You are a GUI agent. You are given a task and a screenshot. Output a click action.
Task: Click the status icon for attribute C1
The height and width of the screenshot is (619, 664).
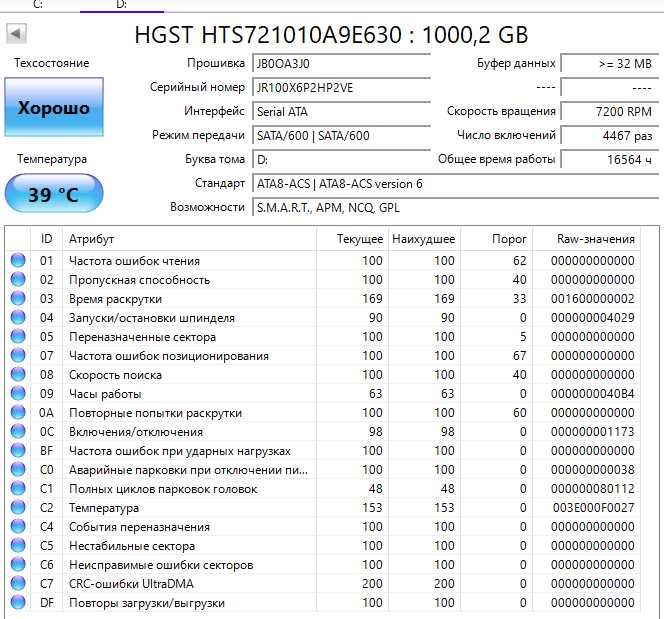click(18, 488)
